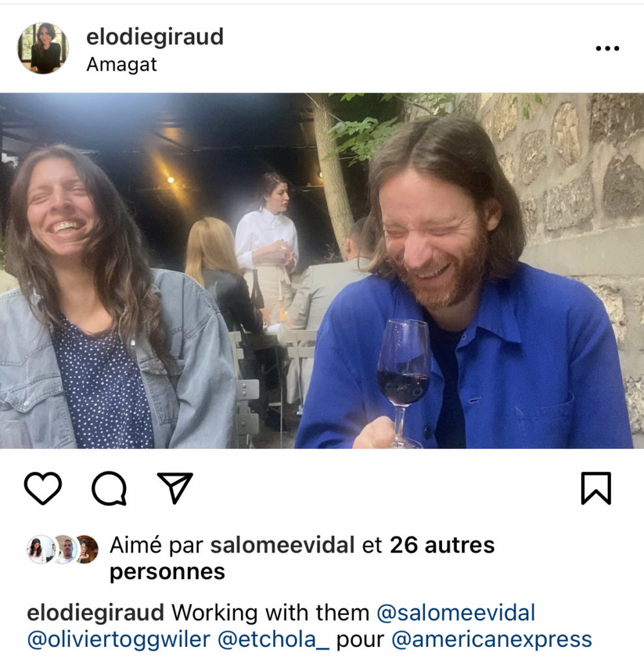The width and height of the screenshot is (644, 665).
Task: Open the @etchola_ mention
Action: point(274,640)
